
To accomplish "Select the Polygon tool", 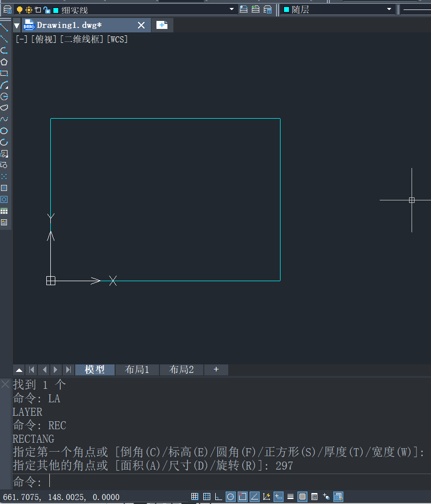I will tap(4, 62).
